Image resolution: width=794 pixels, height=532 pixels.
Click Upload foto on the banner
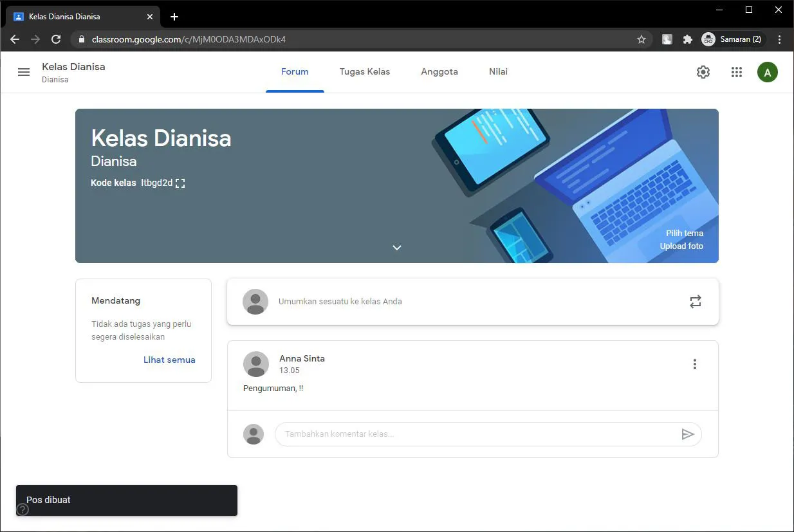[x=681, y=246]
